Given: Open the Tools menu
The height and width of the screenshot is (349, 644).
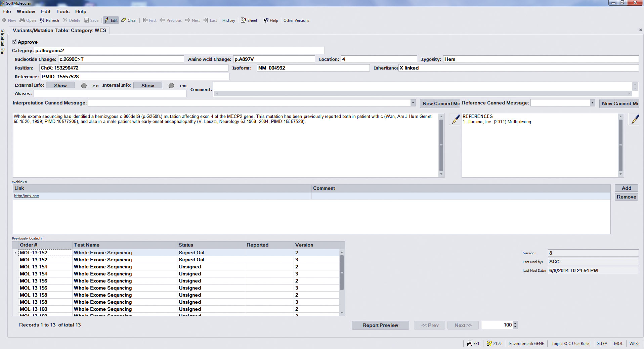Looking at the screenshot, I should tap(63, 11).
